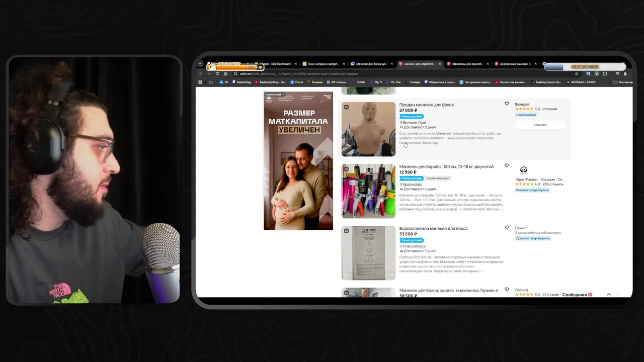Screen dimensions: 644x362
Task: Open the Почта bookmark
Action: point(296,82)
